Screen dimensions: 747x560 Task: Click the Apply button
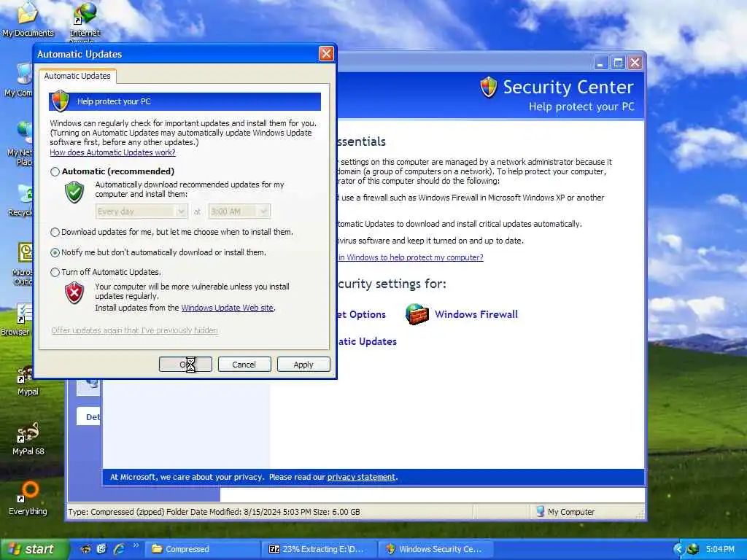pyautogui.click(x=303, y=365)
